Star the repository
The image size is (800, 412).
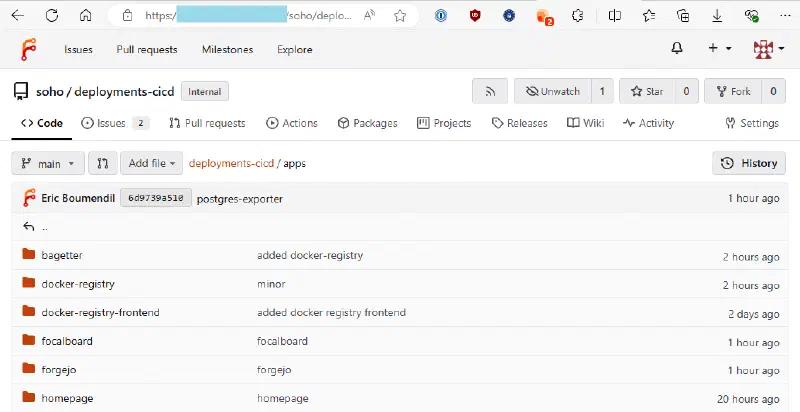point(647,91)
